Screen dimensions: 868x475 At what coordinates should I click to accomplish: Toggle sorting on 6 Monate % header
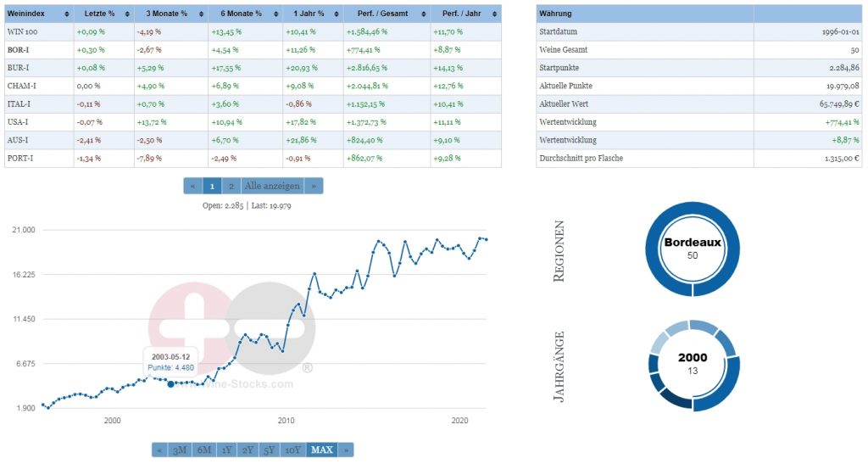[x=275, y=14]
